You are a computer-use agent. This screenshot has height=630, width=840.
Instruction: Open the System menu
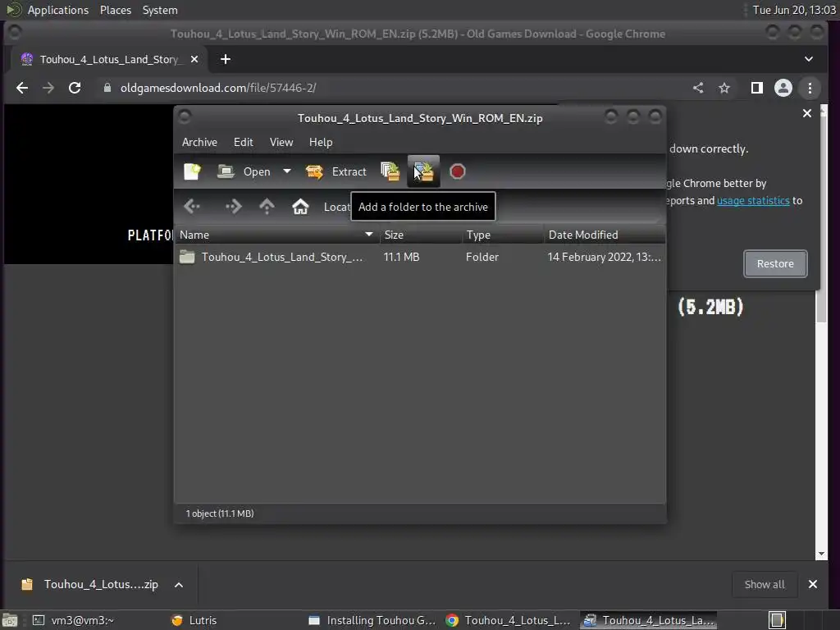tap(160, 10)
